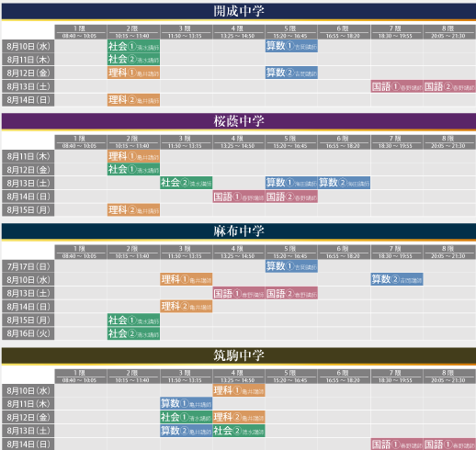The width and height of the screenshot is (476, 450).
Task: Click 4限 13:25~14:50 header in 筑駒中学 table
Action: [239, 377]
